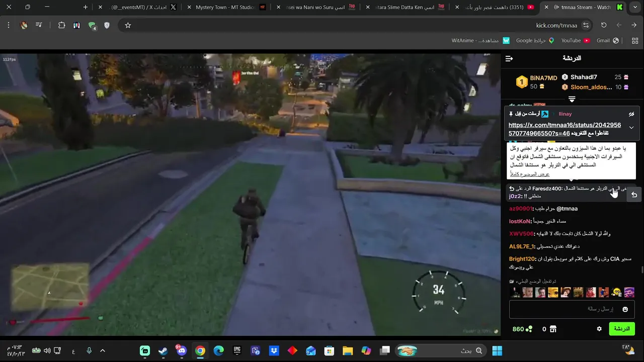644x362 pixels.
Task: Open the Gmail bookmark
Action: click(607, 40)
